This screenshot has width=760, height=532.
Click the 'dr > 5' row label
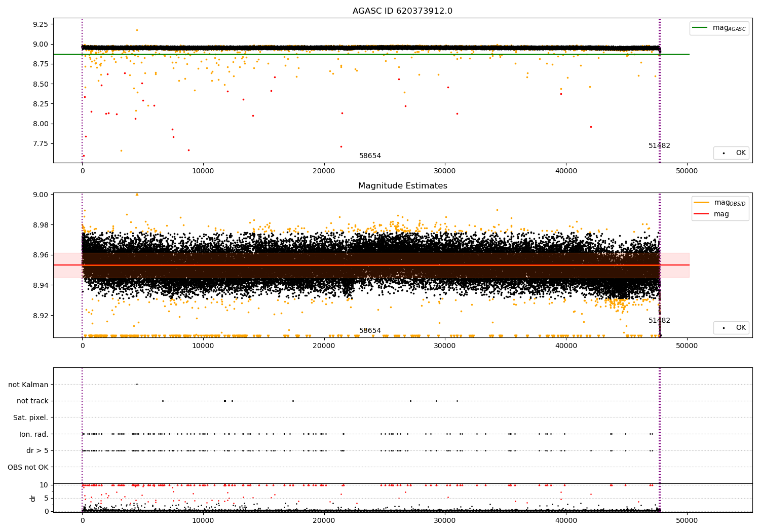click(37, 450)
